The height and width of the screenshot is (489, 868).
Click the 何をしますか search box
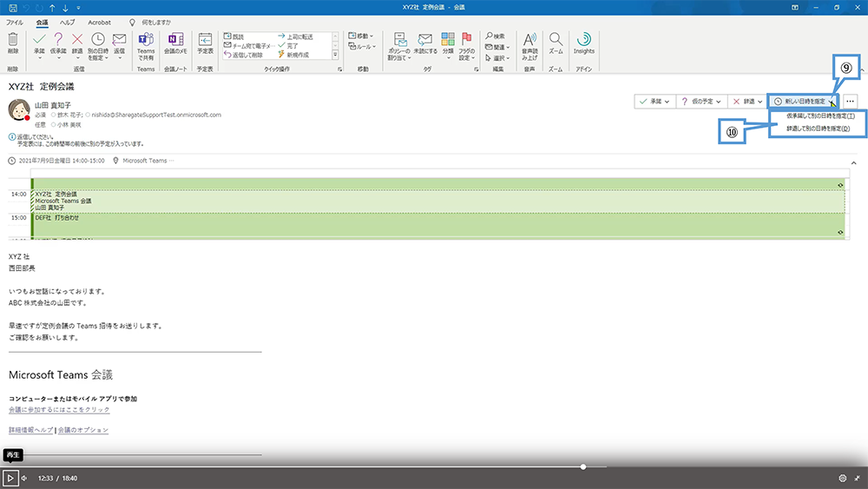(156, 23)
